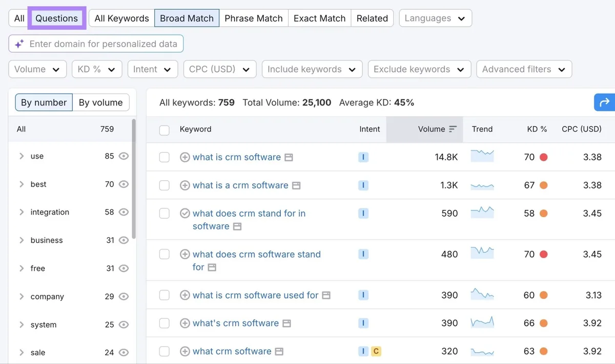This screenshot has width=615, height=364.
Task: Sort groups By volume
Action: (101, 102)
